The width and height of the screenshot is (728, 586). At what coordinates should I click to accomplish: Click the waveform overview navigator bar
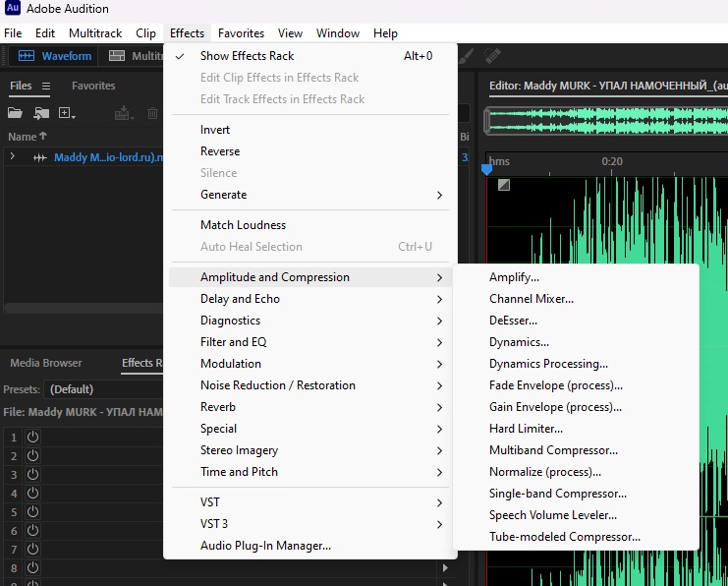607,122
